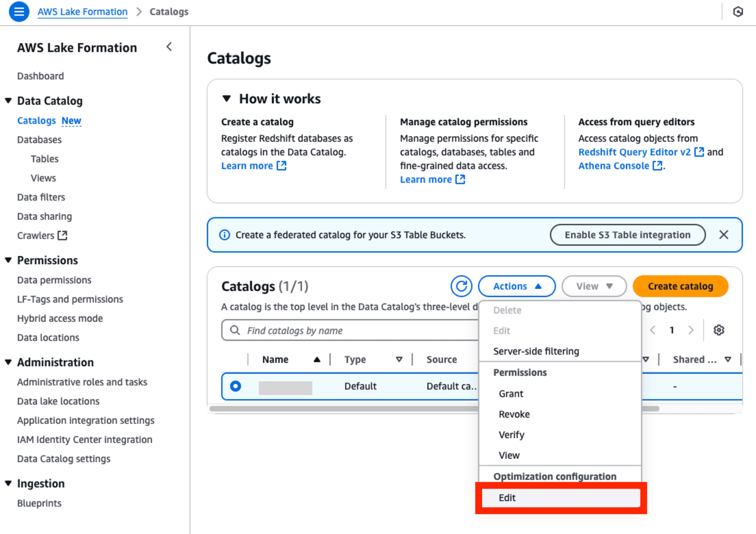Open Blueprints under Ingestion
The height and width of the screenshot is (534, 756).
pyautogui.click(x=39, y=503)
